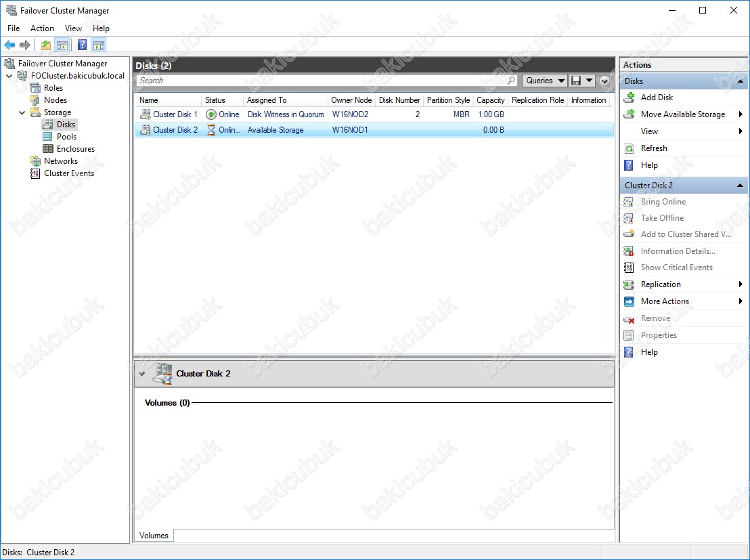Open Properties for Cluster Disk 2
Image resolution: width=750 pixels, height=560 pixels.
tap(659, 335)
